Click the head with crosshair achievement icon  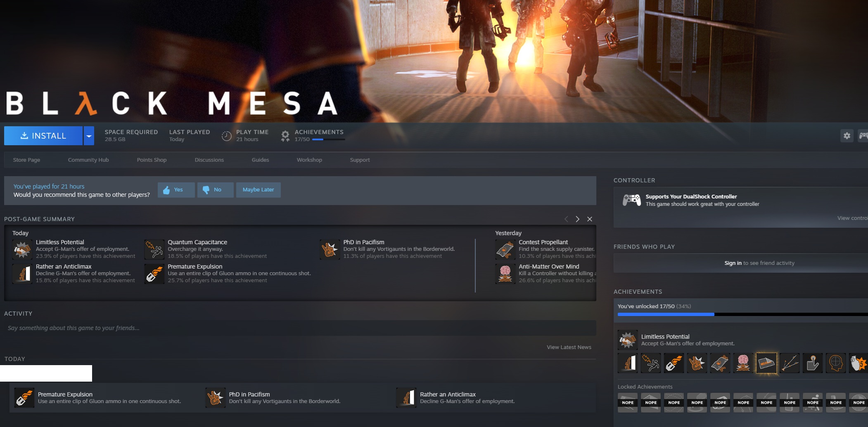836,363
